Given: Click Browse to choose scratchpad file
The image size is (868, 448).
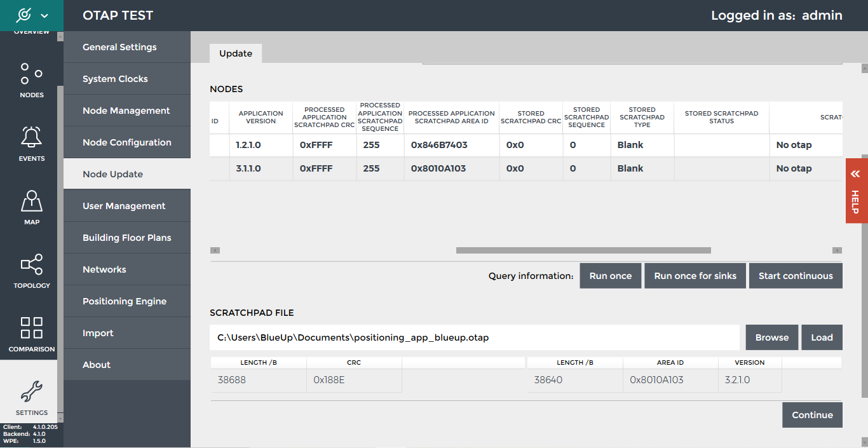Looking at the screenshot, I should [x=771, y=337].
